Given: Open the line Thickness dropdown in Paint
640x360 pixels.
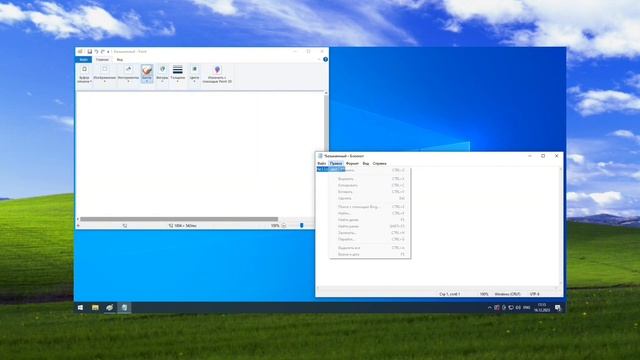Looking at the screenshot, I should [x=178, y=74].
